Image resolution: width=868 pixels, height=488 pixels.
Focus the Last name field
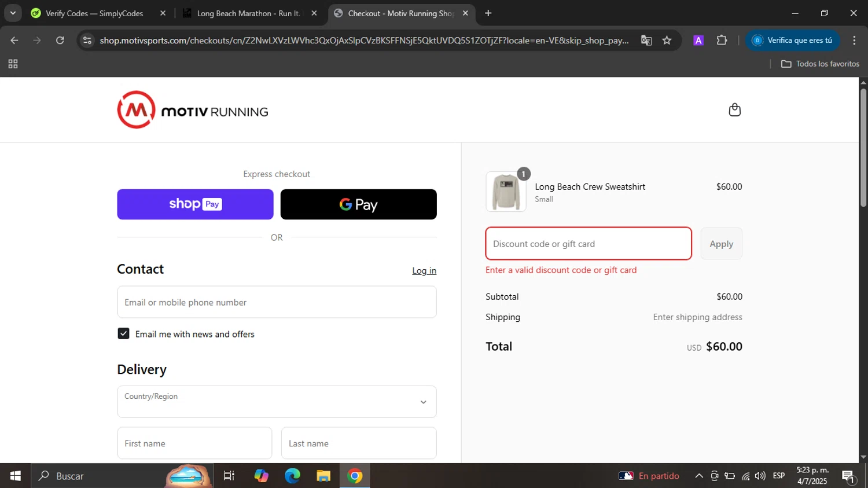click(359, 443)
